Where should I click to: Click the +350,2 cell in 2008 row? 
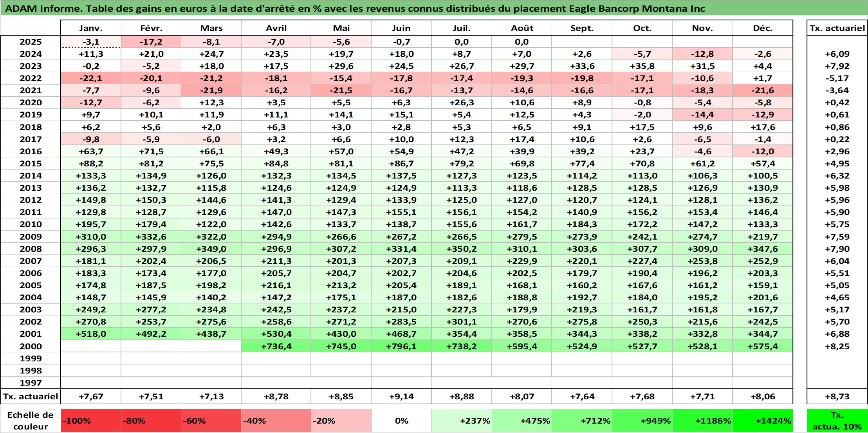coord(462,249)
